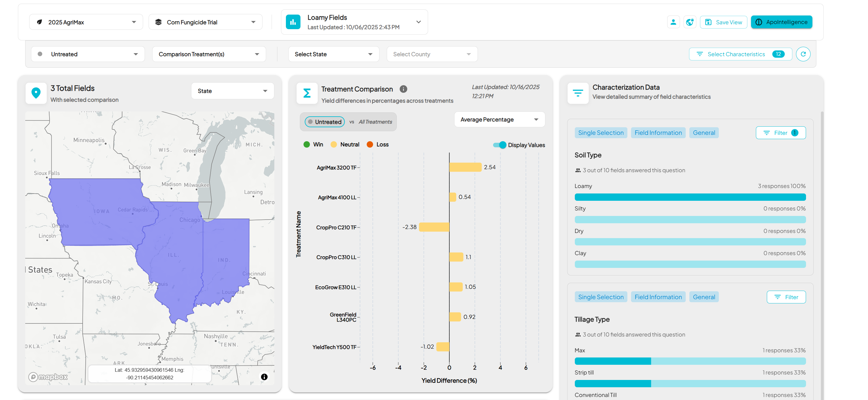868x400 pixels.
Task: Toggle the Loss legend item
Action: coord(377,144)
